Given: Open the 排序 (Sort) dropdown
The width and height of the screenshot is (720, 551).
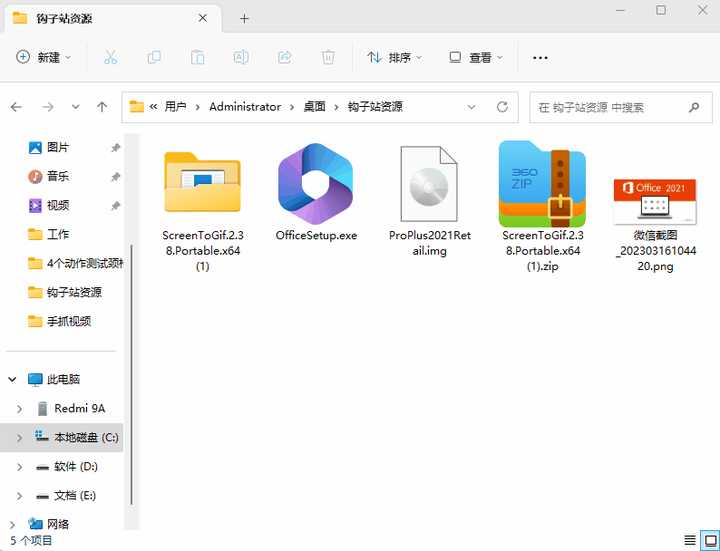Looking at the screenshot, I should pos(394,57).
